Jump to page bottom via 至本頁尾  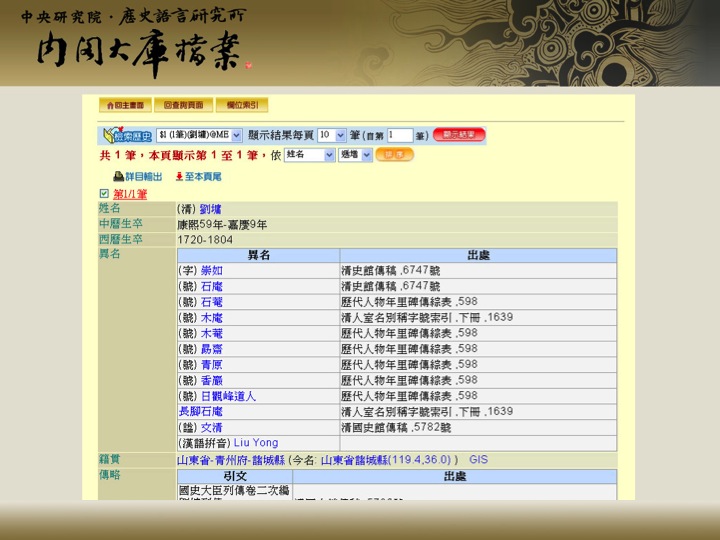[198, 177]
